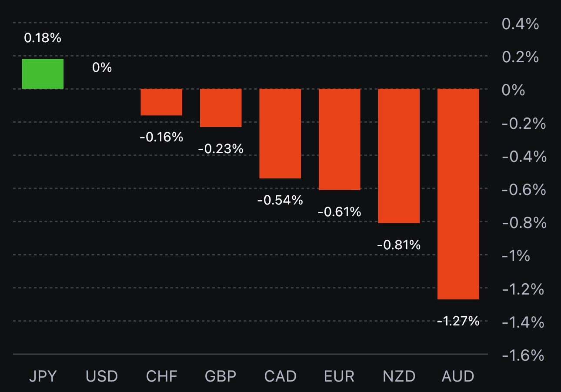Click the 0% data label above USD
This screenshot has width=561, height=392.
102,67
